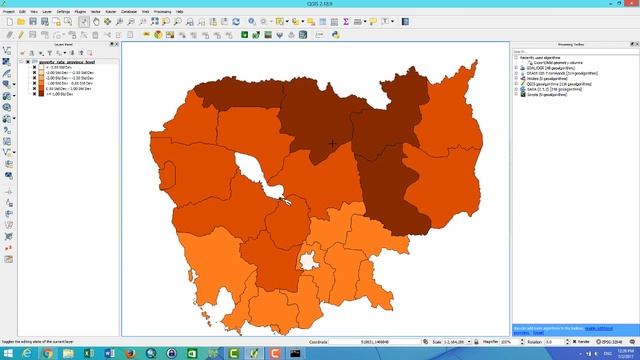The image size is (640, 360).
Task: Toggle the Render checkbox in status bar
Action: 574,342
